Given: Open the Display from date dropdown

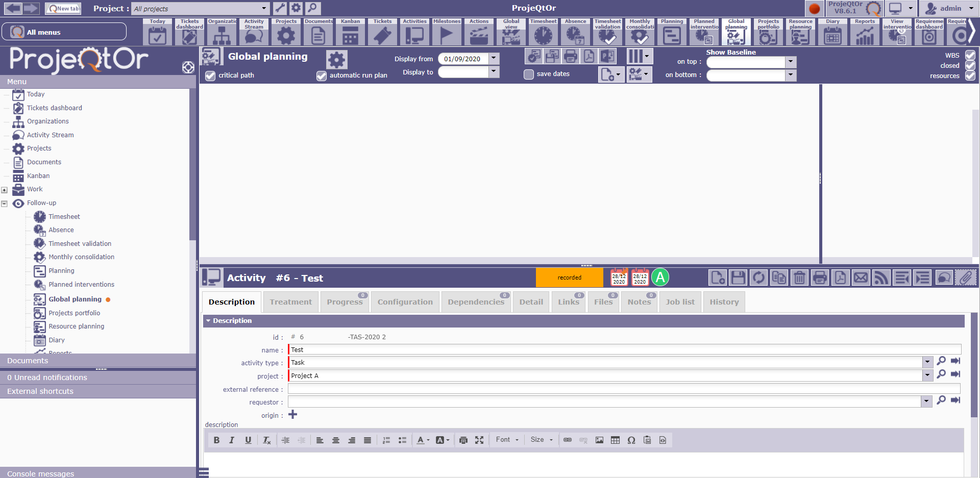Looking at the screenshot, I should 494,59.
